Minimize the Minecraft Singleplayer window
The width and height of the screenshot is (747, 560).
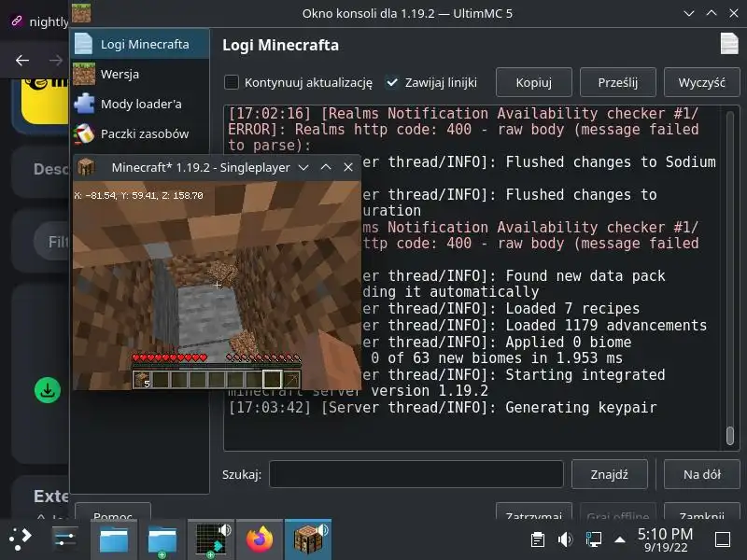(x=303, y=167)
